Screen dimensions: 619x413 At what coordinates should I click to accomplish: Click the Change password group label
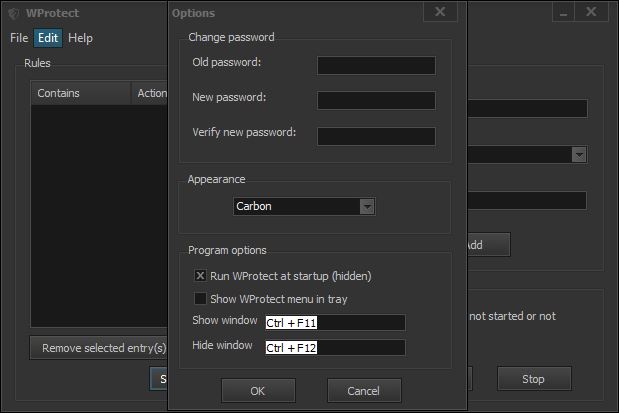(231, 37)
